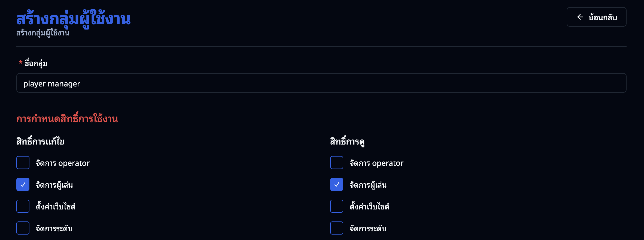Enable จัดการ operator view permission
The height and width of the screenshot is (240, 644).
[x=336, y=163]
